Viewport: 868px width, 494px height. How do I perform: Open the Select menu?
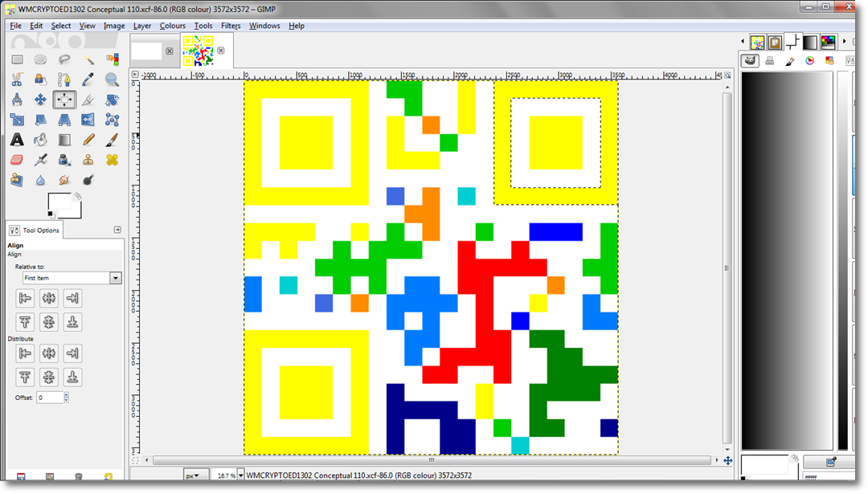[x=61, y=26]
